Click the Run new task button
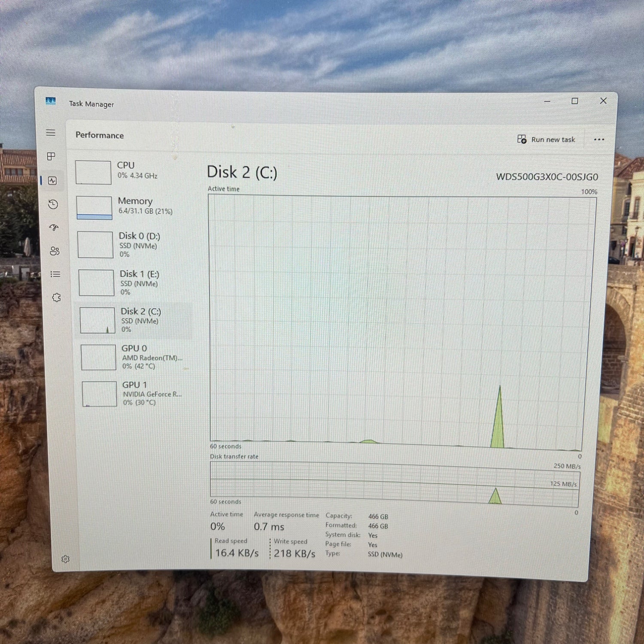The image size is (644, 644). (x=546, y=140)
